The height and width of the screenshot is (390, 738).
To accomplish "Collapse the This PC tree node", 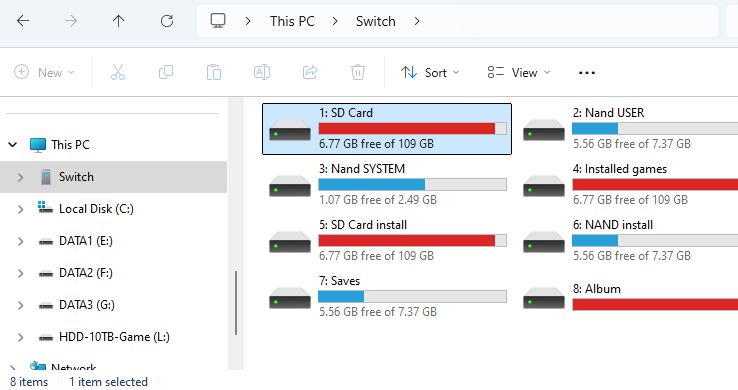I will [x=13, y=144].
